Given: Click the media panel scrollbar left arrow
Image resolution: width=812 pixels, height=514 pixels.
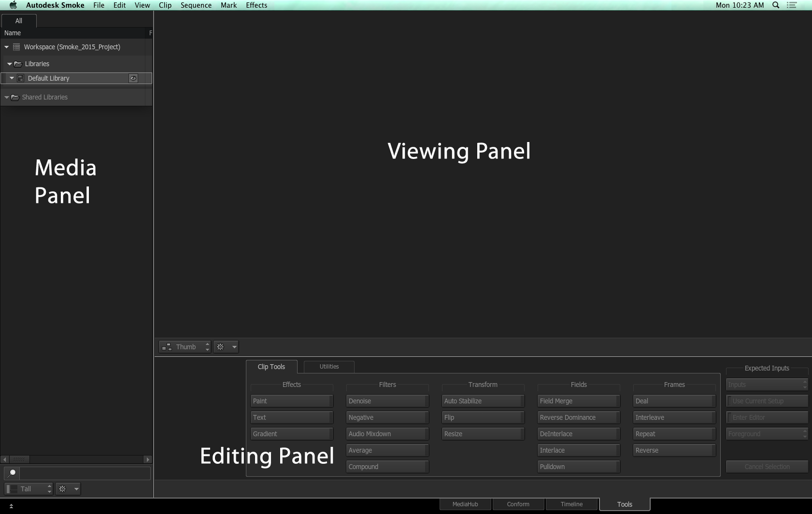Looking at the screenshot, I should tap(5, 459).
